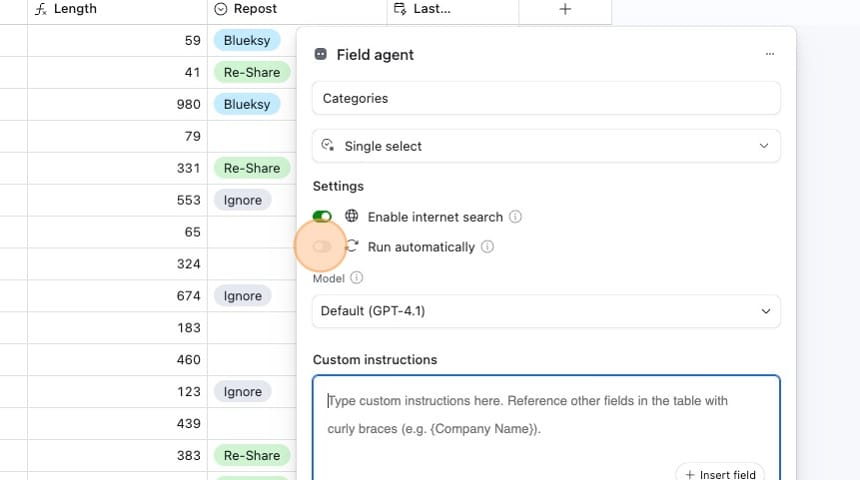Select the Blueksy tag in the first row
Image resolution: width=860 pixels, height=480 pixels.
pos(246,41)
